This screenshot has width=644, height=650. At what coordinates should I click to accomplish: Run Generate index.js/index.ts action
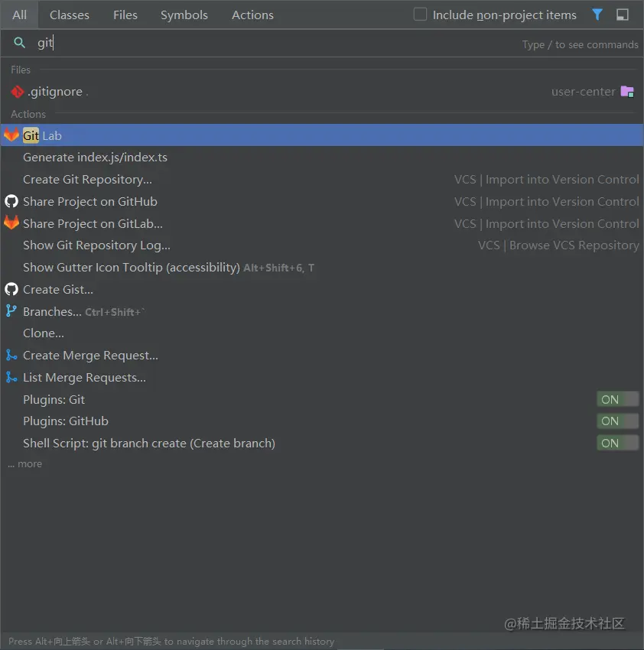[322, 157]
